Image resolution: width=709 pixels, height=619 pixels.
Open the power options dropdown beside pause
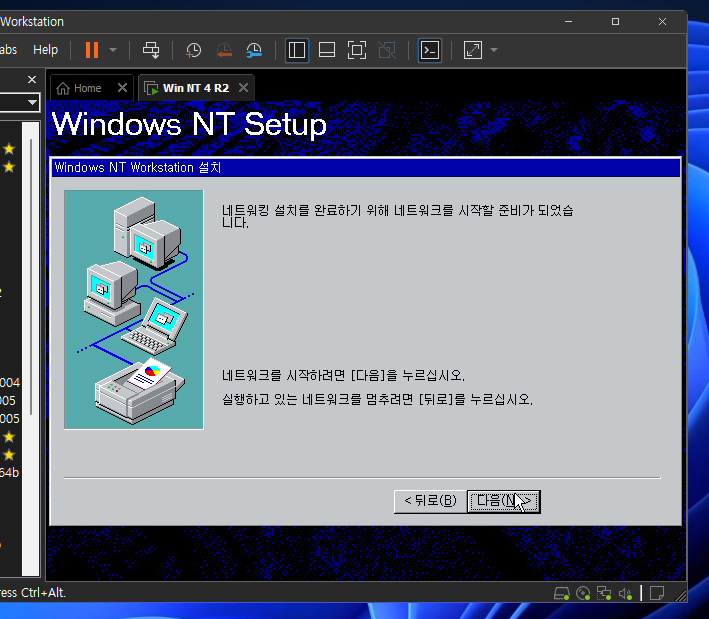(113, 50)
